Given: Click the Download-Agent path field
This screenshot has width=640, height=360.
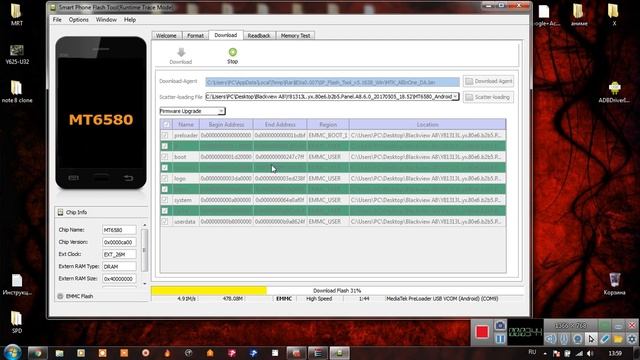Looking at the screenshot, I should (332, 82).
